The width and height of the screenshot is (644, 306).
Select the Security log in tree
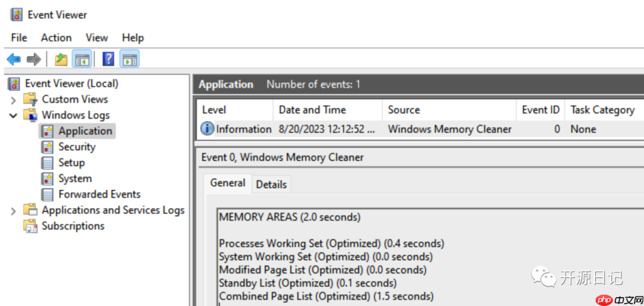tap(76, 147)
